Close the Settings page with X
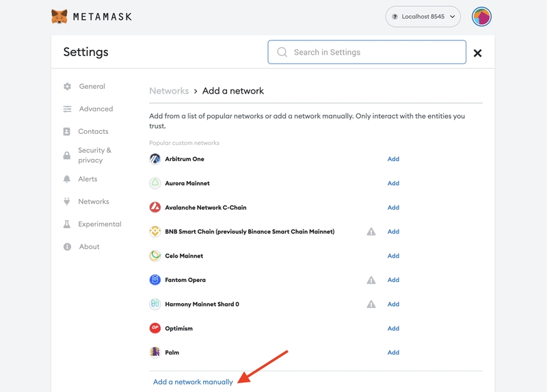Screen dimensions: 547x392 click(x=477, y=53)
